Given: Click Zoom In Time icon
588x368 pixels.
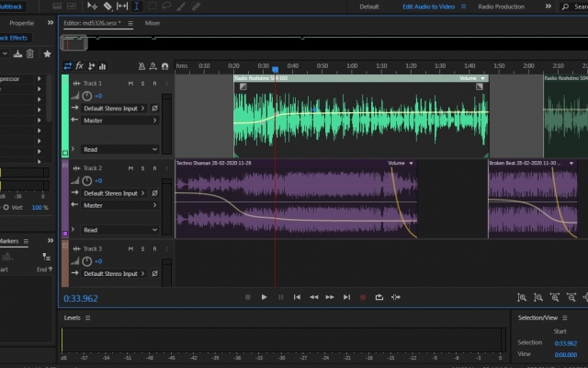Looking at the screenshot, I should point(555,297).
